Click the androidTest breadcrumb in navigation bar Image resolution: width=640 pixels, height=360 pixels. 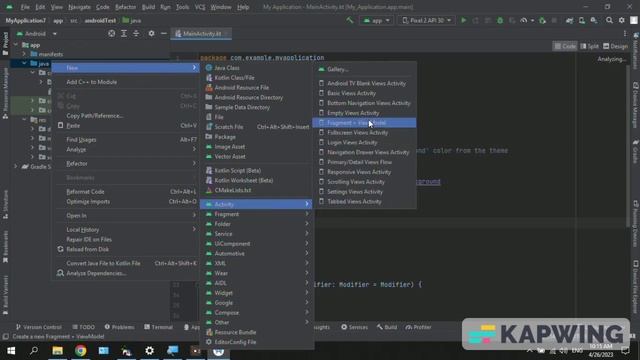coord(100,20)
